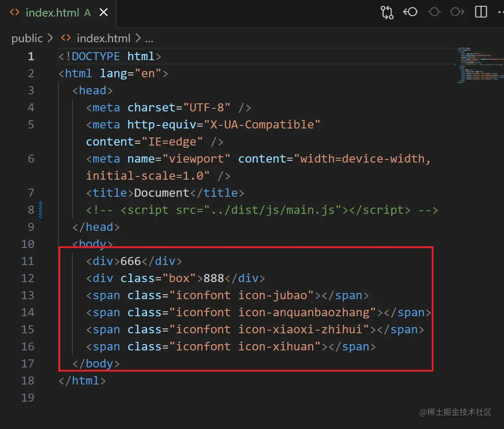
Task: Click the icon-anquanbaozhang class name
Action: pos(303,313)
